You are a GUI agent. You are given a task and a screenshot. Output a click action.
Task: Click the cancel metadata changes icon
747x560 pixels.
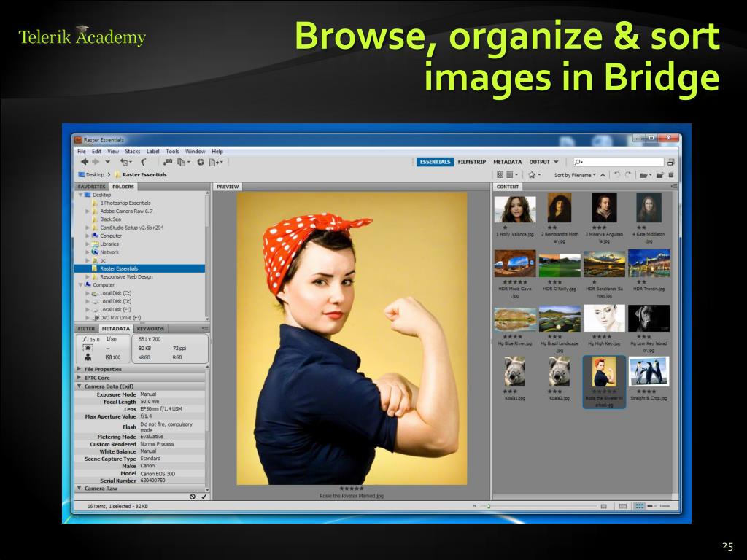[x=193, y=497]
